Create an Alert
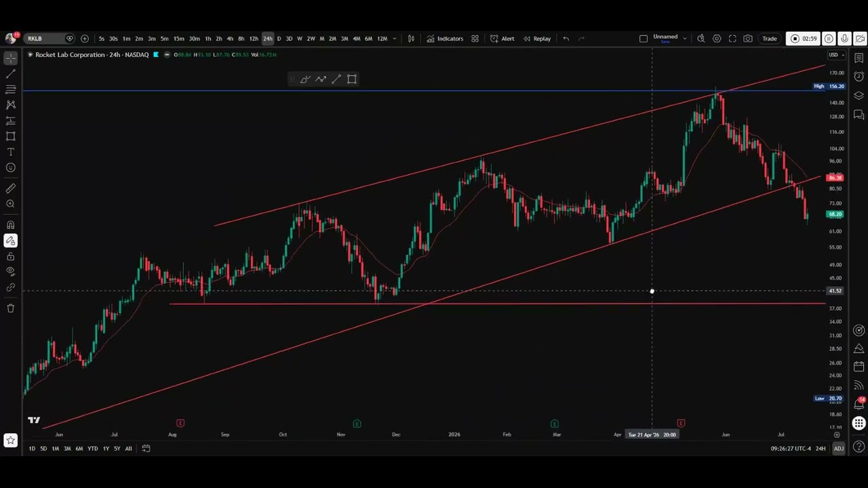The width and height of the screenshot is (868, 488). point(502,39)
